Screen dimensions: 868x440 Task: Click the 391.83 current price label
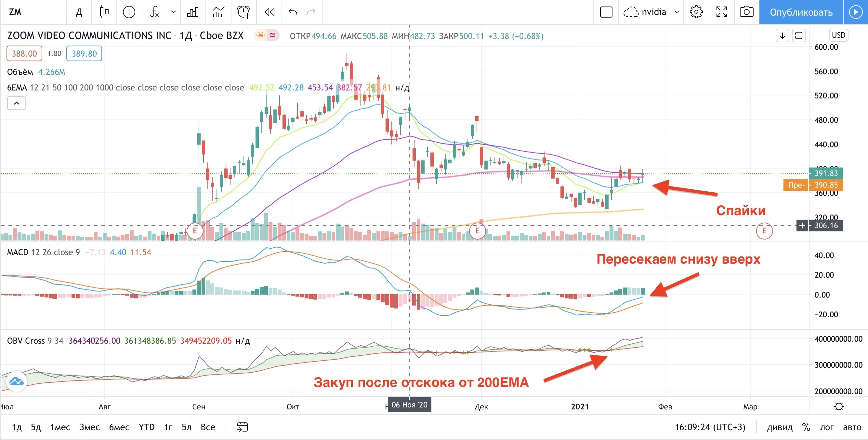tap(826, 173)
